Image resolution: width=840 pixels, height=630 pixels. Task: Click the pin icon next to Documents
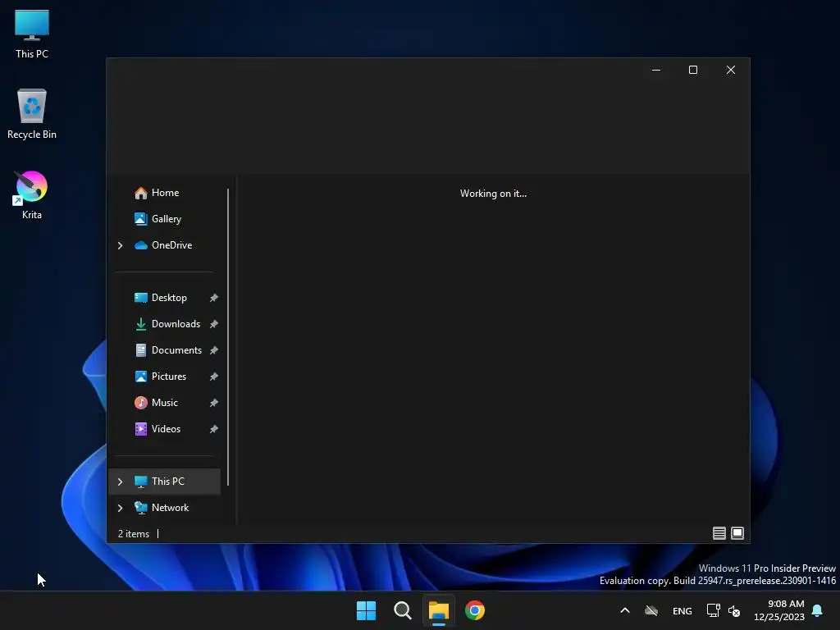(214, 350)
